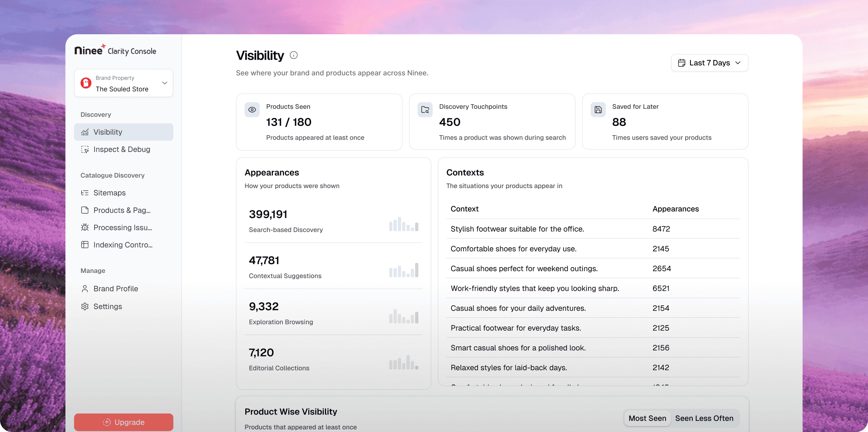Viewport: 868px width, 432px height.
Task: Open Indexing Controls sidebar item
Action: pos(123,245)
